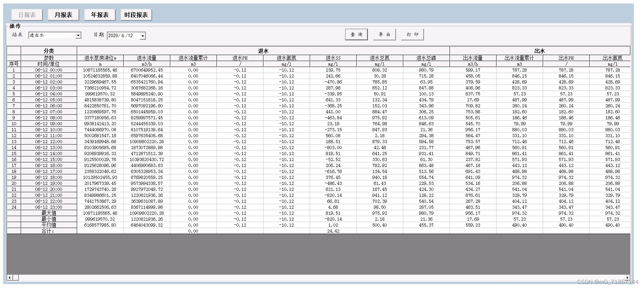Click the 分类 header cell
The image size is (644, 288).
49,51
